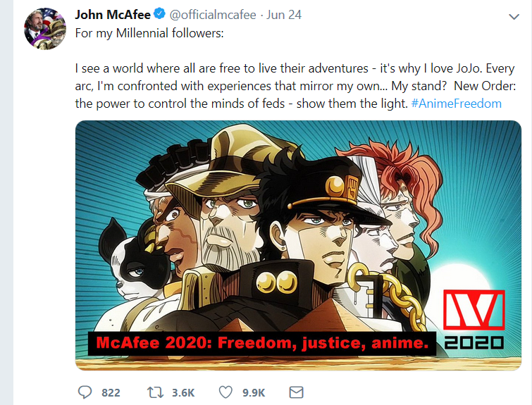The height and width of the screenshot is (405, 532).
Task: Expand the attached JoJo anime image
Action: click(x=298, y=245)
